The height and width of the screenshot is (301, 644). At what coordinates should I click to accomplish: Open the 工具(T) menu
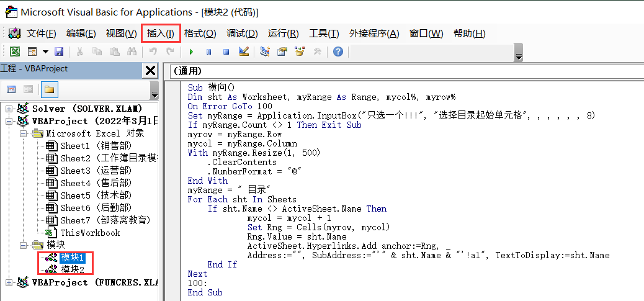[324, 34]
